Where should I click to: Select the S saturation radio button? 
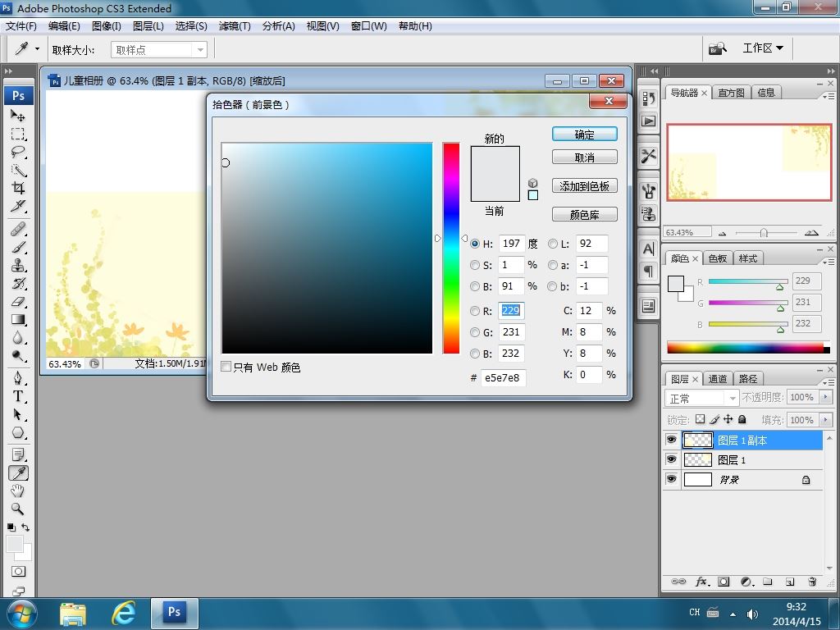pos(475,265)
